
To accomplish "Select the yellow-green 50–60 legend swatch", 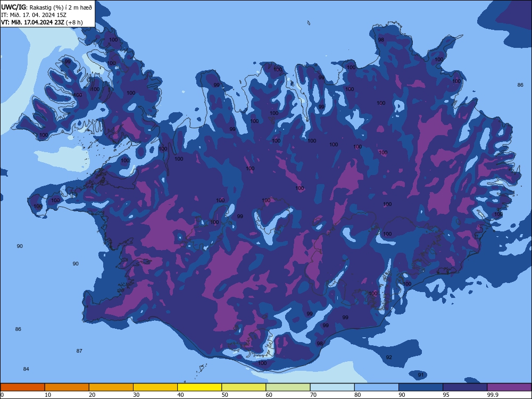I will [x=244, y=387].
